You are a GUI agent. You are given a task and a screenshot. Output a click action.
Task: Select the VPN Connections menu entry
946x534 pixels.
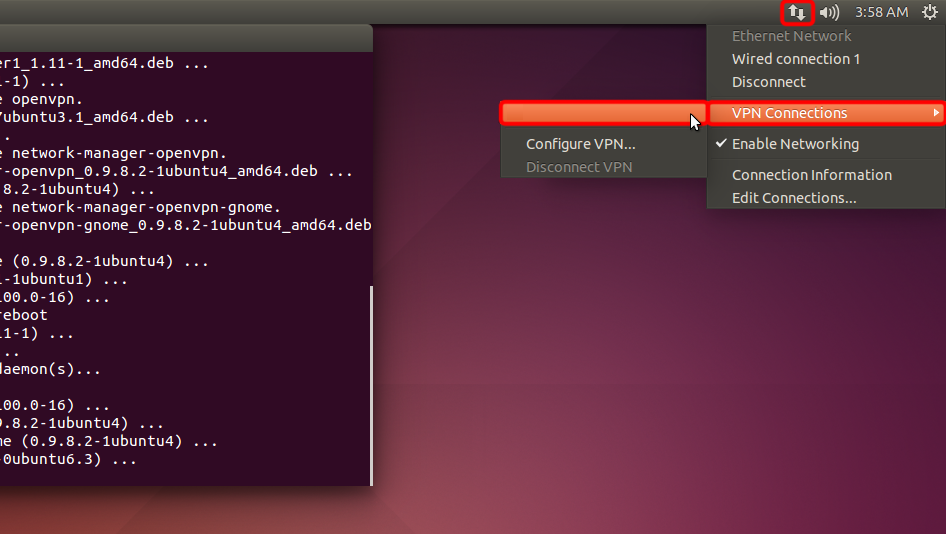(790, 113)
